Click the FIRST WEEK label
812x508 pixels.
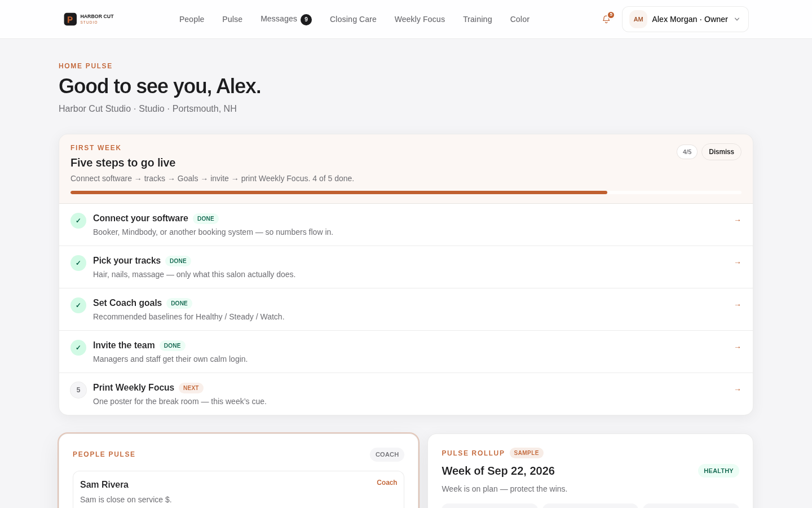click(x=96, y=148)
